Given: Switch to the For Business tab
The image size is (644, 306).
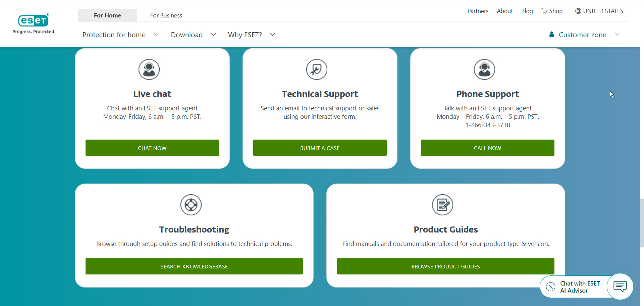Looking at the screenshot, I should click(166, 15).
